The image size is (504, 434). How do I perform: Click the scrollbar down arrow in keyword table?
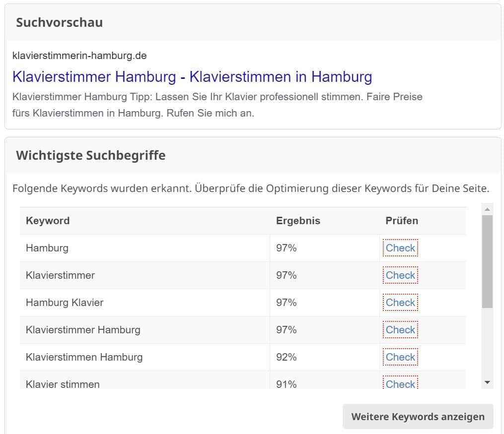[487, 382]
